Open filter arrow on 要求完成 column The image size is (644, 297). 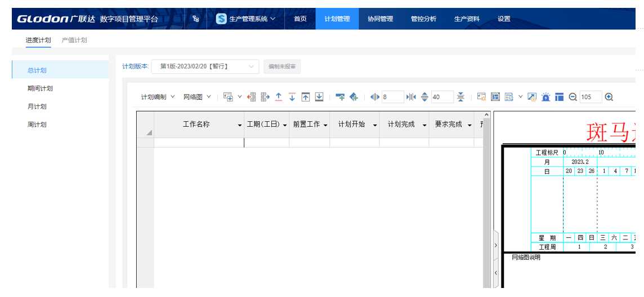pyautogui.click(x=469, y=125)
